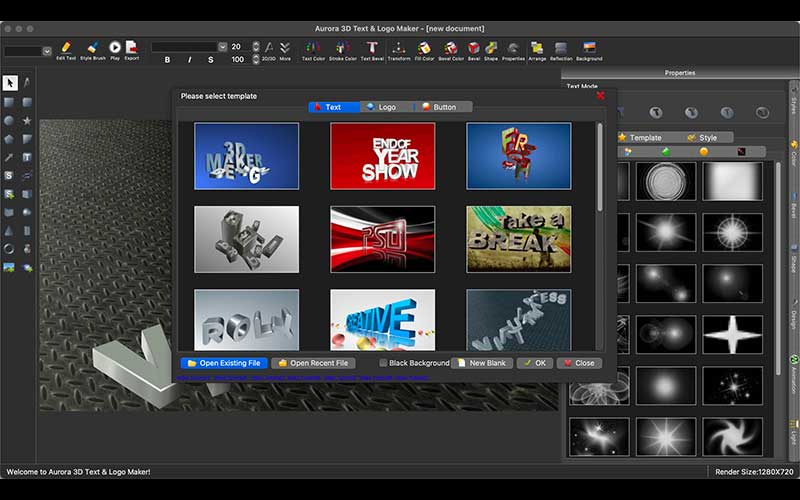Close template dialog with red X

[x=601, y=95]
